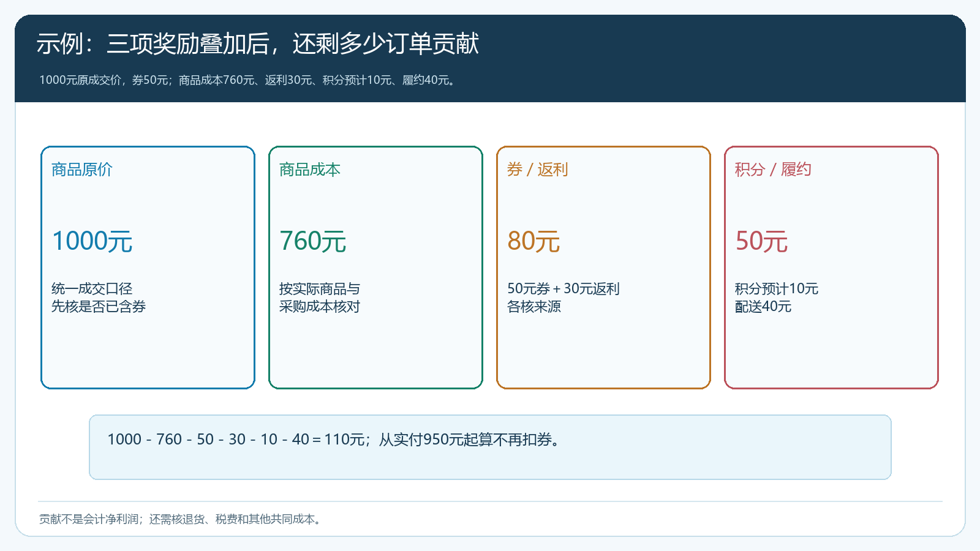The width and height of the screenshot is (980, 551).
Task: Click the text 按实际商品与
Action: [x=320, y=288]
